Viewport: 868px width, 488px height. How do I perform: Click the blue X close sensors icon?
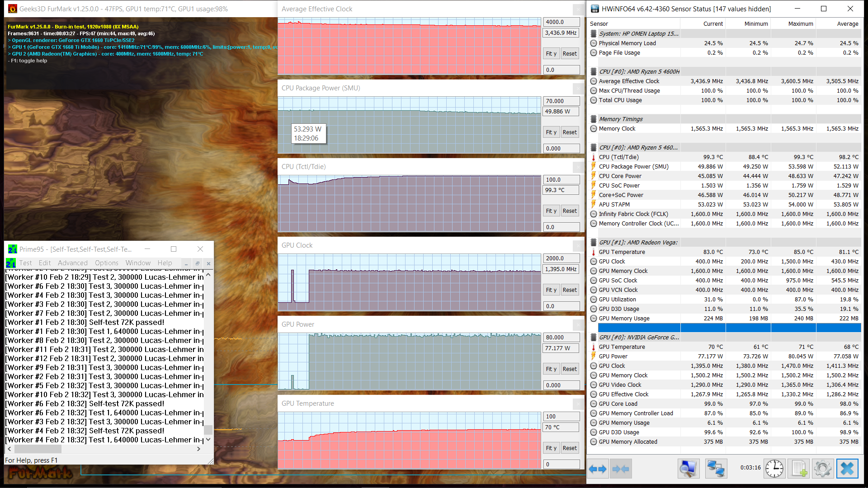[847, 469]
